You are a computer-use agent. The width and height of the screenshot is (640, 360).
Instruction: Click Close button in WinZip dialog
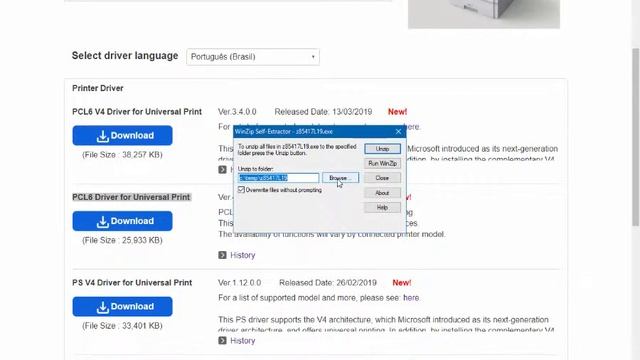tap(382, 178)
